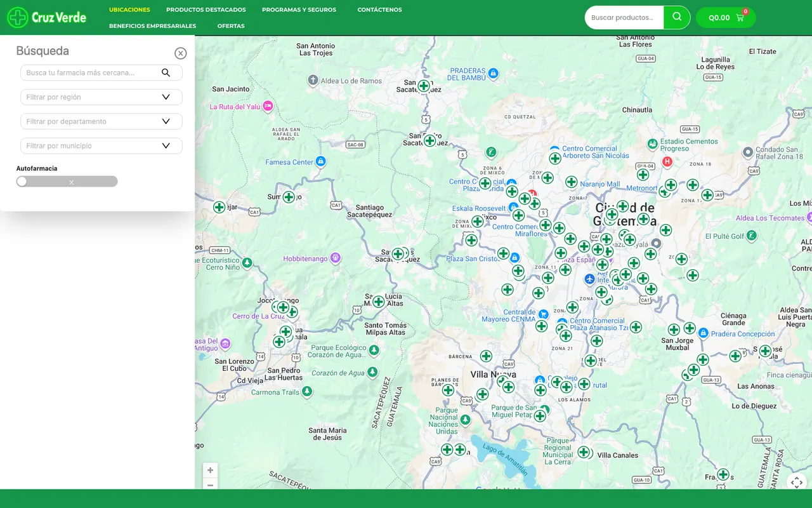Expand the Filtrar por municipio dropdown
The image size is (812, 508).
(101, 146)
